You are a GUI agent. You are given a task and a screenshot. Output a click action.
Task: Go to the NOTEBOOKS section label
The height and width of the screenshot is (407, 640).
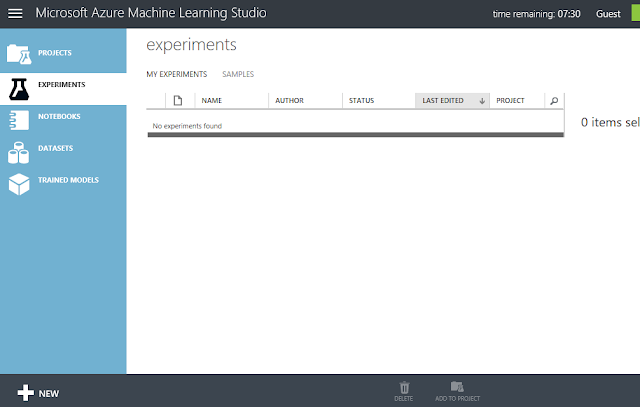59,116
